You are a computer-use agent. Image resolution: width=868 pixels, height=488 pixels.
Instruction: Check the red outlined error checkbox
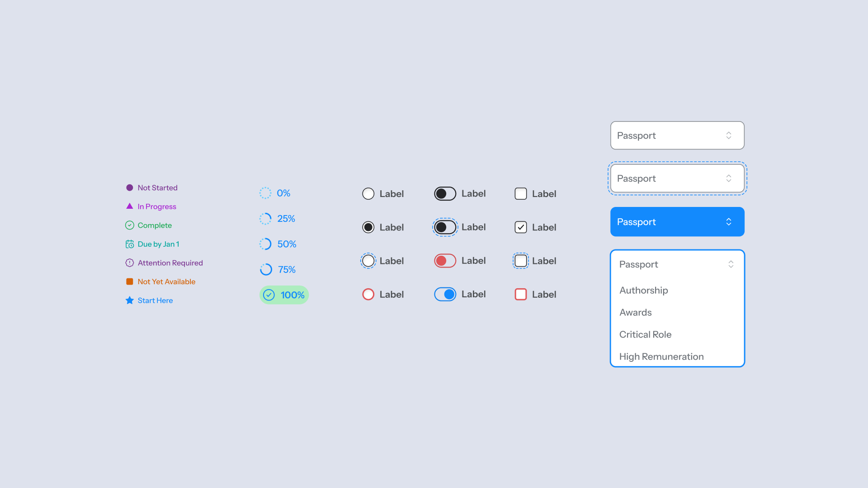tap(521, 294)
